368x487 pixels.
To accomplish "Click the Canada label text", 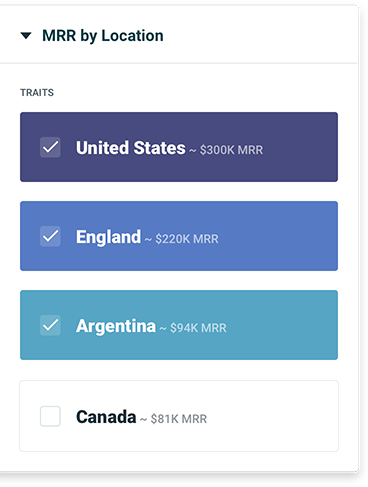I will 106,417.
